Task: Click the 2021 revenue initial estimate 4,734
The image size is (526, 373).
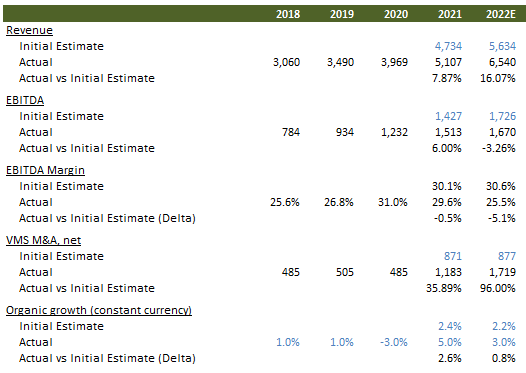Action: pos(448,46)
